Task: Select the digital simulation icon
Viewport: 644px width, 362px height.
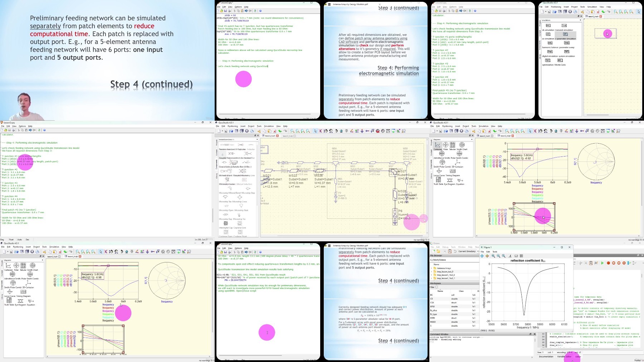Action: tap(550, 51)
